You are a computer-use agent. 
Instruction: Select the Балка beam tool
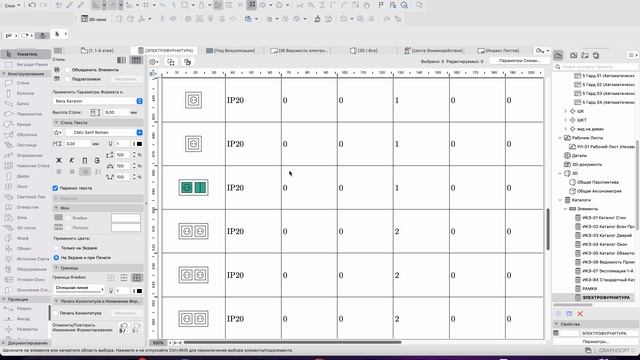click(22, 103)
